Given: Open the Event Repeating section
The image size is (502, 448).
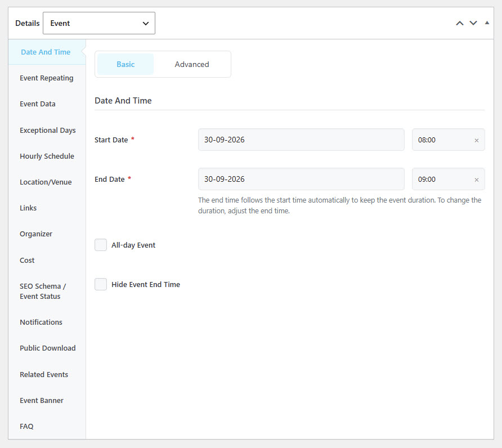Looking at the screenshot, I should [x=47, y=78].
